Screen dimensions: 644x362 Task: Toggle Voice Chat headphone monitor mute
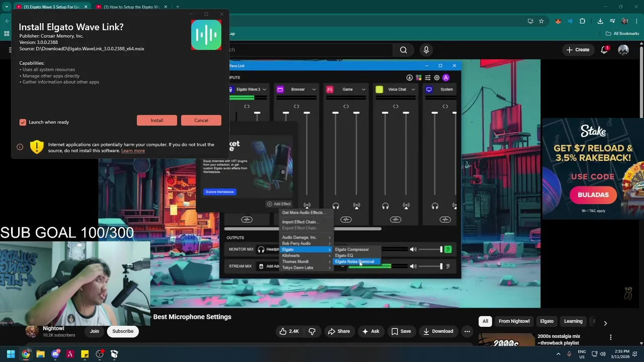point(385,206)
